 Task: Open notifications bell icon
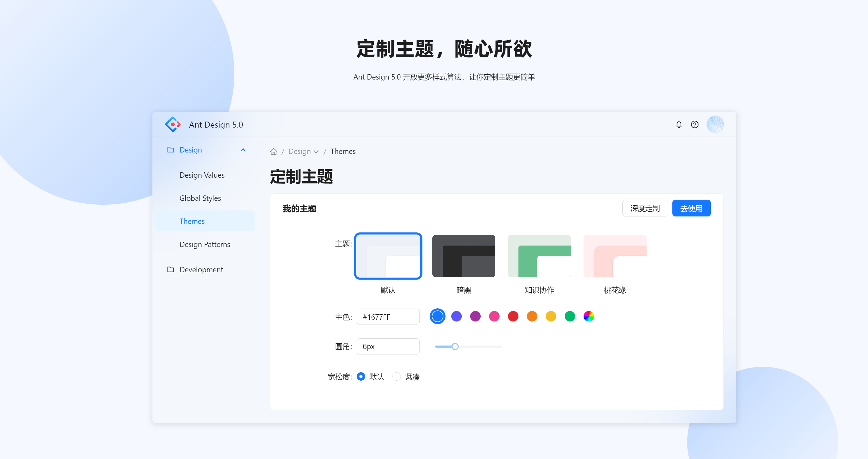(679, 125)
